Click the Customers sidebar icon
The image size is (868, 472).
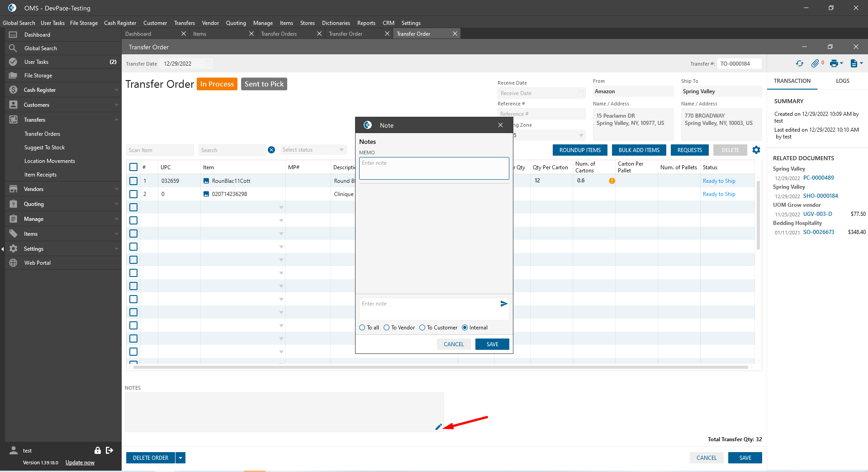click(13, 105)
